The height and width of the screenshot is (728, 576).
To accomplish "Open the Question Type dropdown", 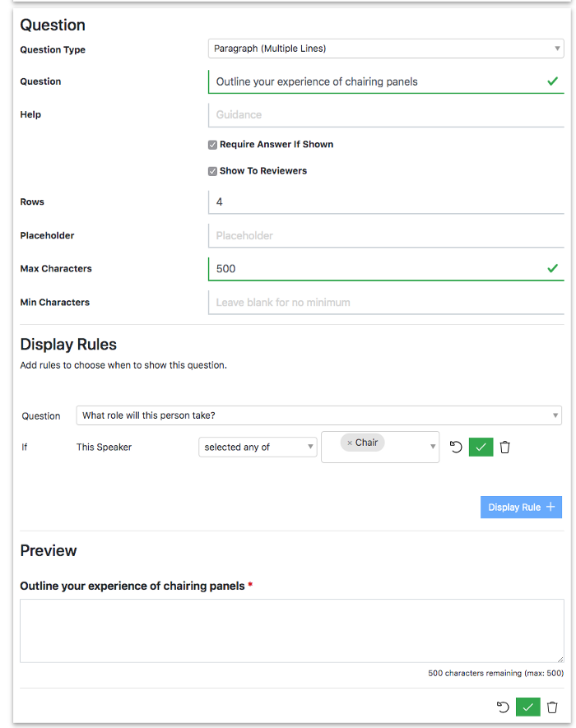I will tap(386, 49).
